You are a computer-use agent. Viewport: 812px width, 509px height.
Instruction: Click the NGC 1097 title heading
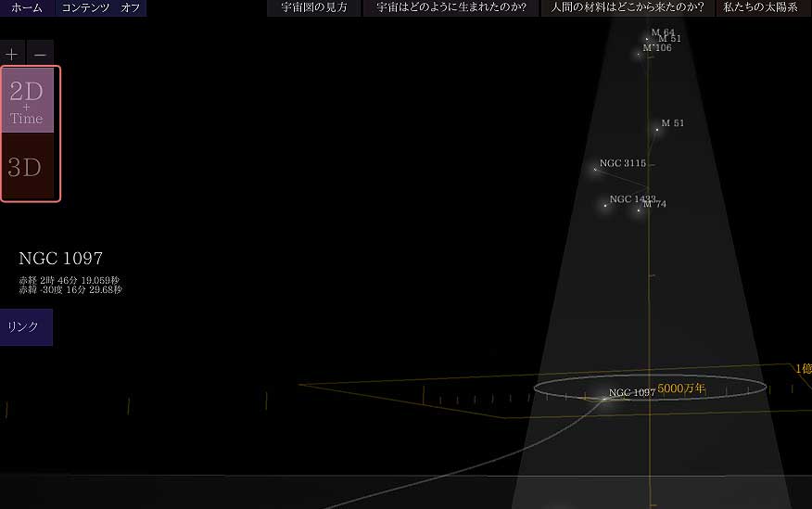(60, 258)
